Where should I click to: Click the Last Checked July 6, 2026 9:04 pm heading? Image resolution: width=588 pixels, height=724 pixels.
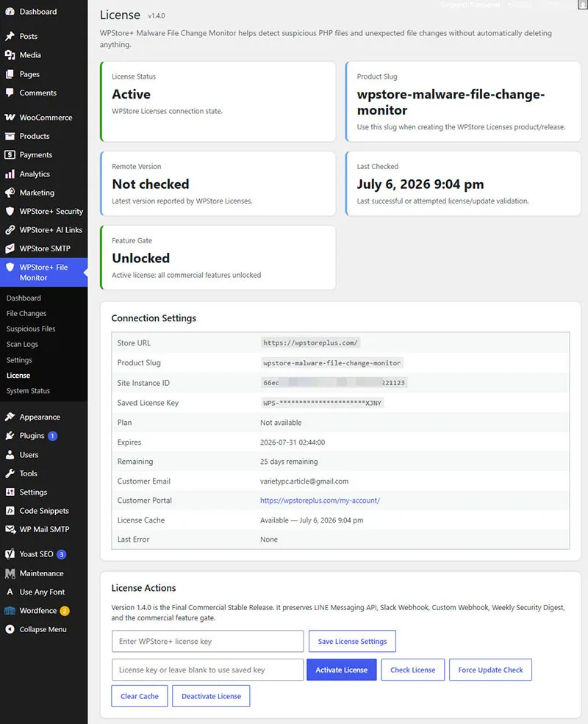coord(420,184)
